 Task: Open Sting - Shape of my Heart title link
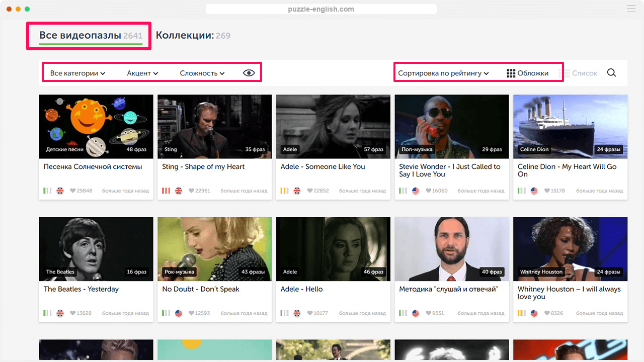(x=203, y=167)
